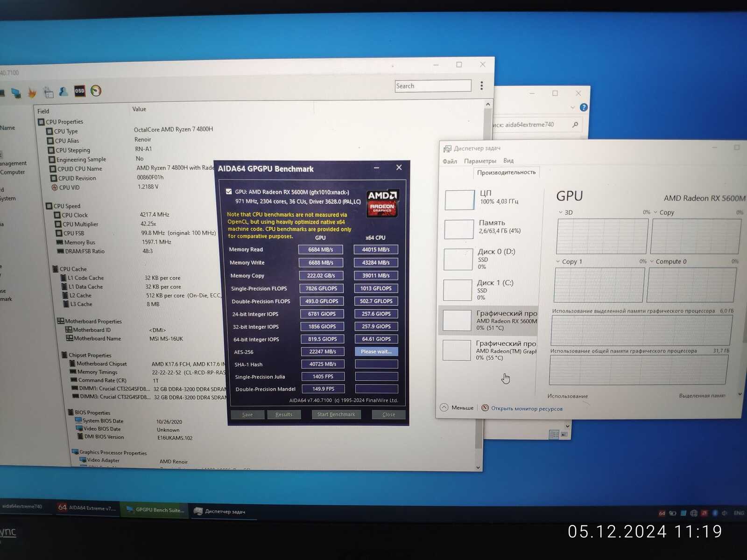Select Диск 1 (C:) performance item
The width and height of the screenshot is (747, 560).
pos(488,290)
